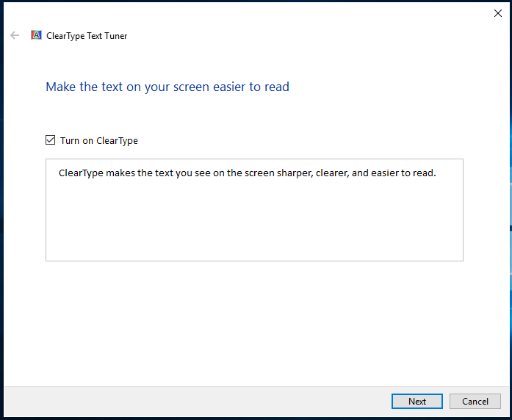Click the heading Make the text easier to read
512x420 pixels.
pyautogui.click(x=167, y=87)
